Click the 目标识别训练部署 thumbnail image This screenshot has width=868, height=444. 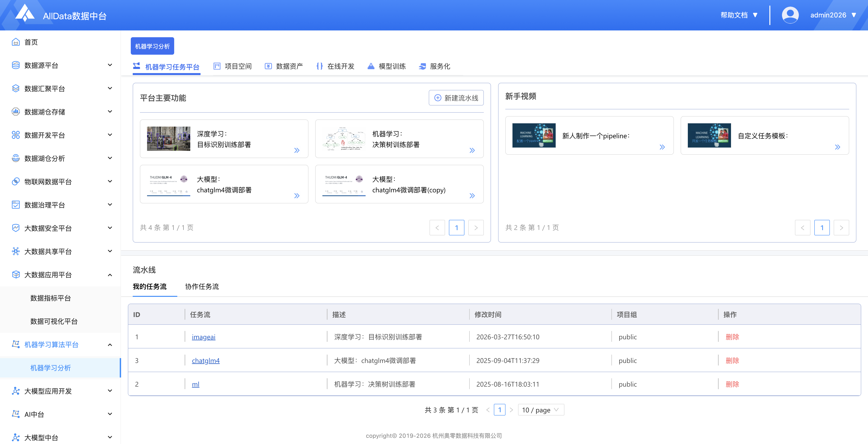[169, 139]
